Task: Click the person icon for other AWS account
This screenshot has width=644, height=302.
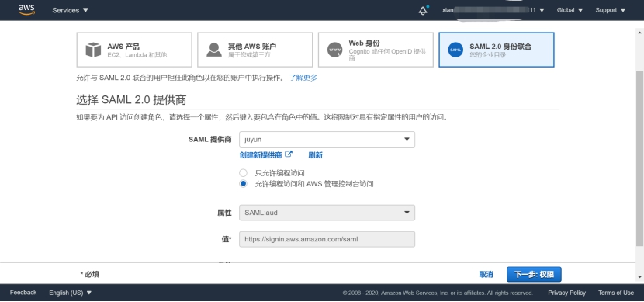Action: point(214,50)
